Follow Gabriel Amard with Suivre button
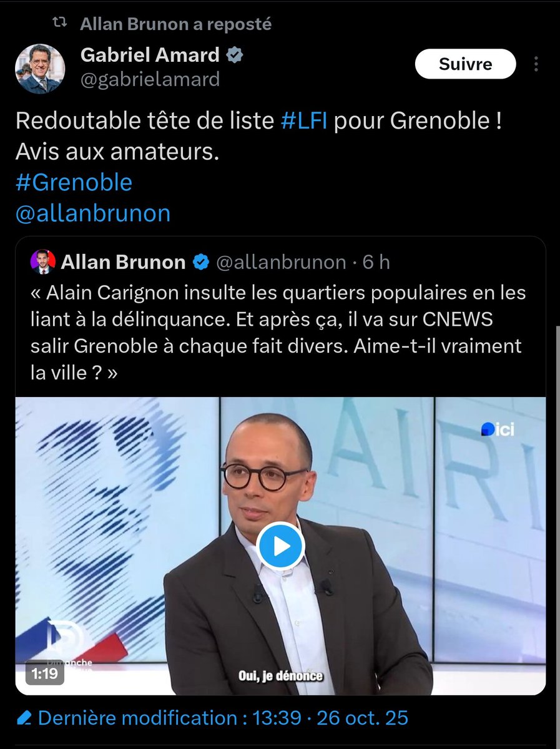Viewport: 560px width, 749px height. [x=466, y=64]
